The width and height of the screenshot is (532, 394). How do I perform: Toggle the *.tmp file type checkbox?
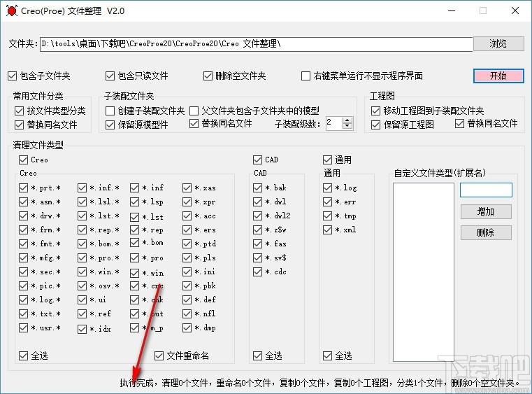(327, 216)
